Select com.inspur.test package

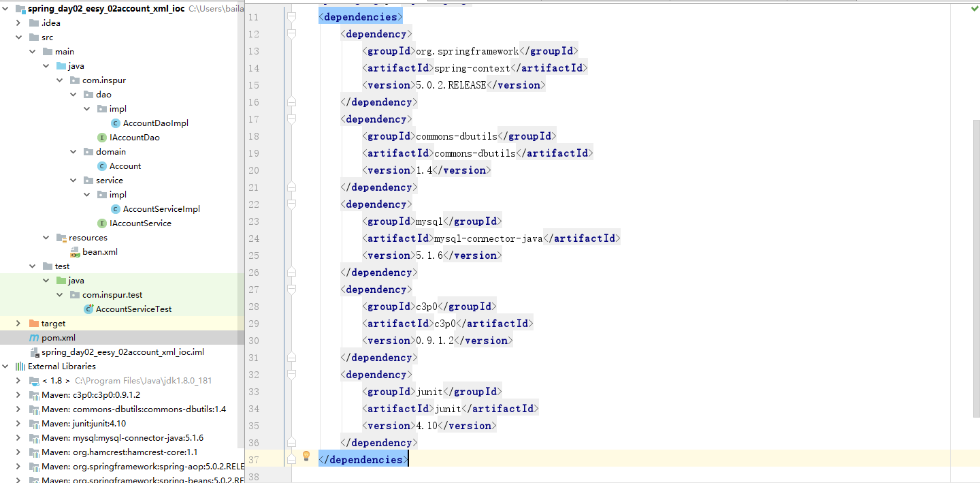click(112, 295)
